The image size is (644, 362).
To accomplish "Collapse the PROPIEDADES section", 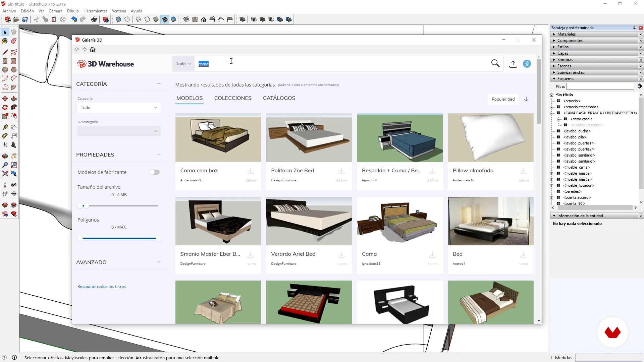I will (x=159, y=155).
